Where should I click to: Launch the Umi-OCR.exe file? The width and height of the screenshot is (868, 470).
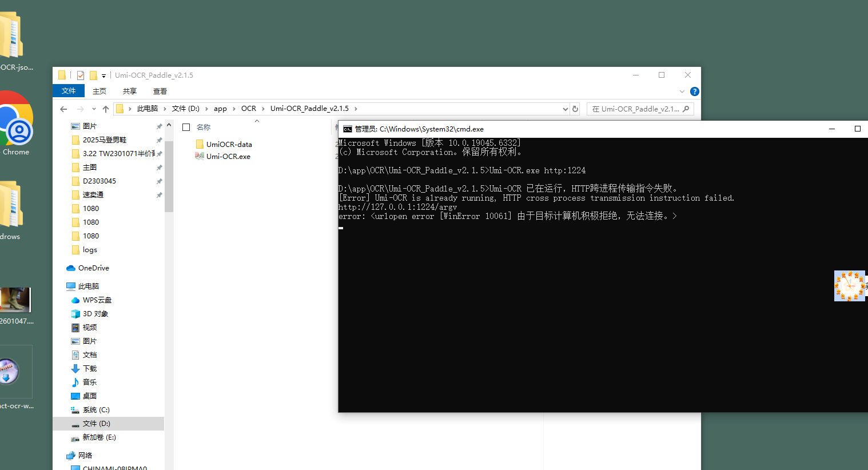[x=223, y=156]
